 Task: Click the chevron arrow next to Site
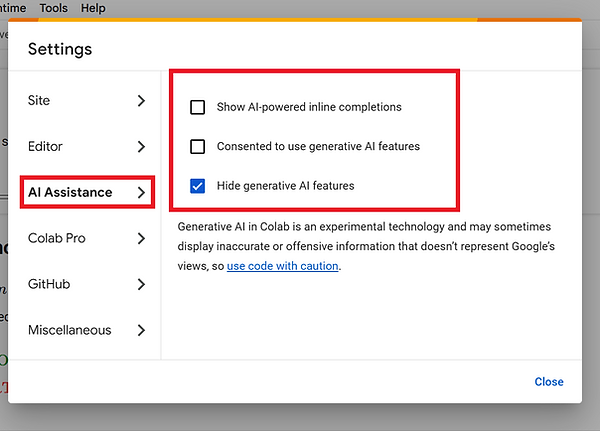click(141, 101)
